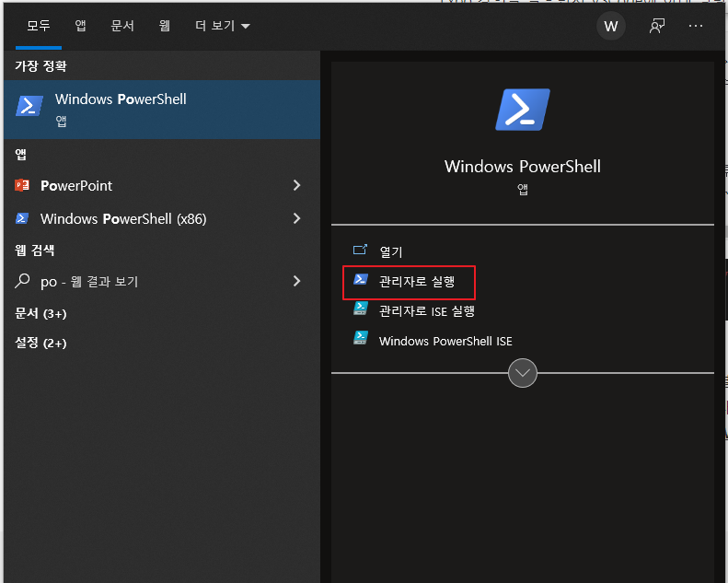
Task: Click the Windows PowerShell title in preview
Action: (x=523, y=167)
